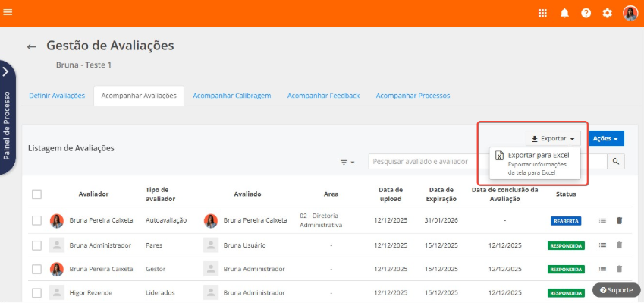Click Autoavaliação evaluator type cell
The width and height of the screenshot is (644, 303).
coord(166,220)
